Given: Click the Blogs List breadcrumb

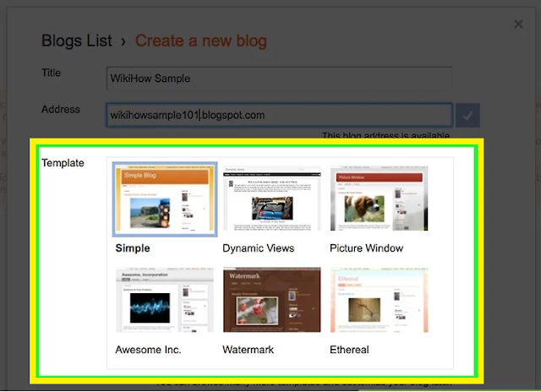Looking at the screenshot, I should [x=77, y=41].
